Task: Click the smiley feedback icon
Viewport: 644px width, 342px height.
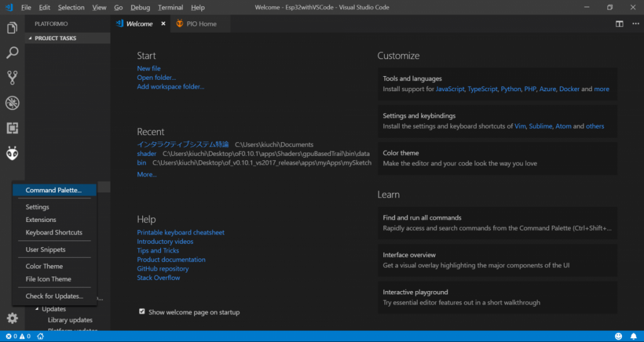Action: (x=618, y=336)
